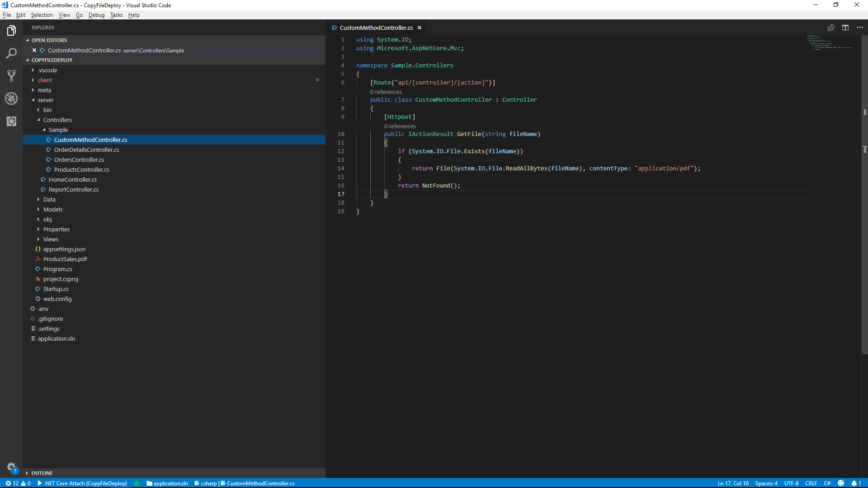Open the Debug view in activity bar
868x488 pixels.
pyautogui.click(x=11, y=99)
